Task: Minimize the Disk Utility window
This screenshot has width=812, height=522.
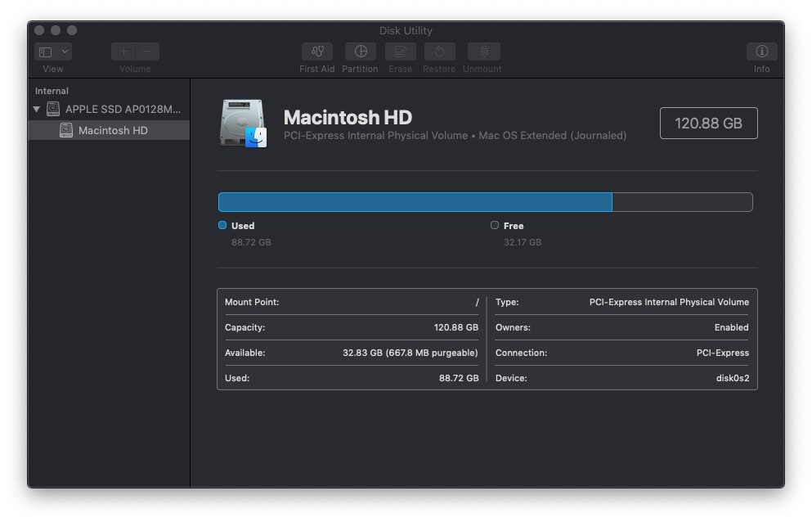Action: (56, 30)
